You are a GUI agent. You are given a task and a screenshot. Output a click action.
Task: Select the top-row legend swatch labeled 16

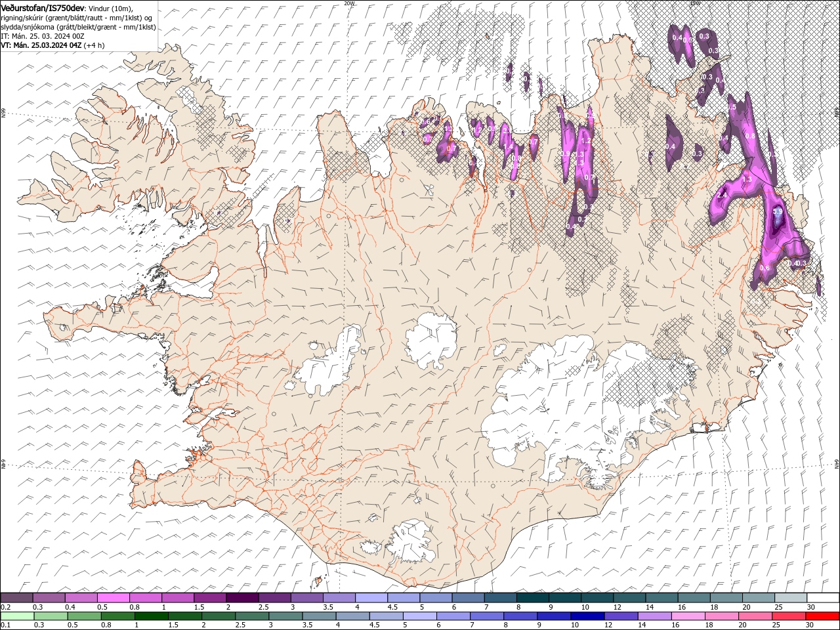coord(694,597)
